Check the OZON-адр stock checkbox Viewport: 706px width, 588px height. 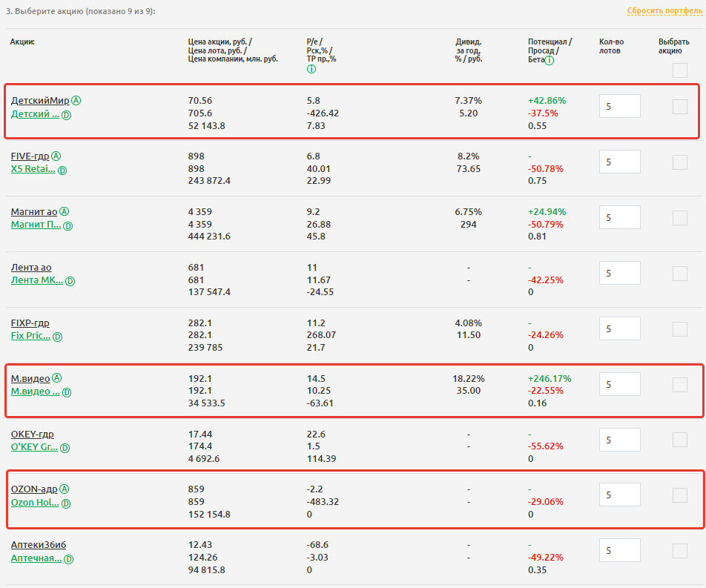click(x=680, y=495)
